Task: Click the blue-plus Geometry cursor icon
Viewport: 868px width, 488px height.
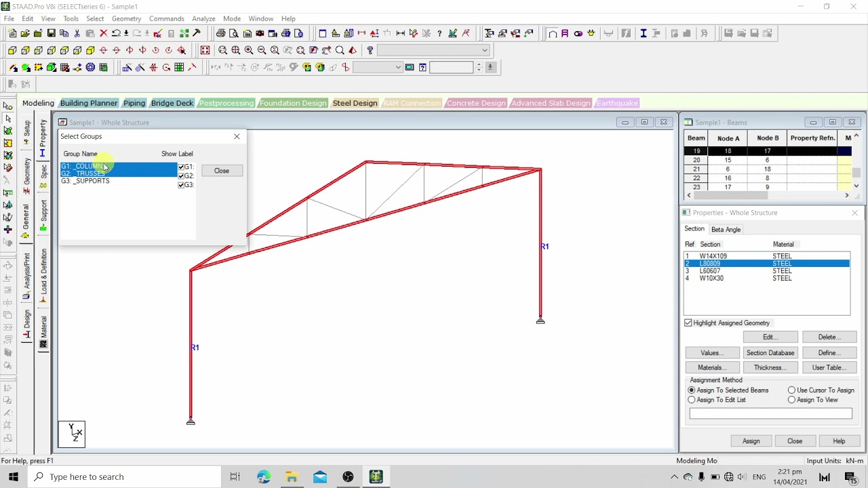Action: tap(7, 229)
